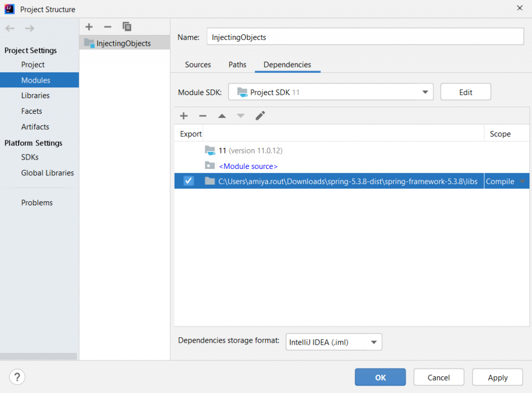Edit dependency with pencil icon

coord(260,116)
